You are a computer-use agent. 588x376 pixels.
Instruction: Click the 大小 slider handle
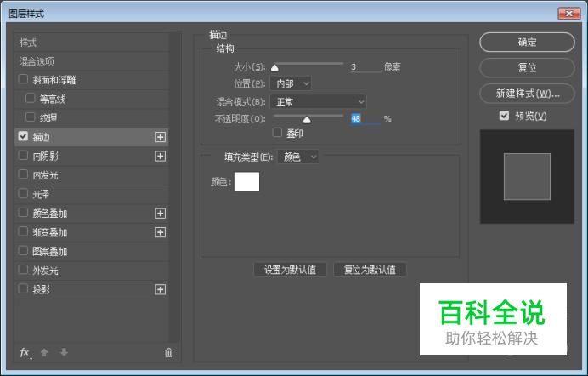(x=274, y=68)
